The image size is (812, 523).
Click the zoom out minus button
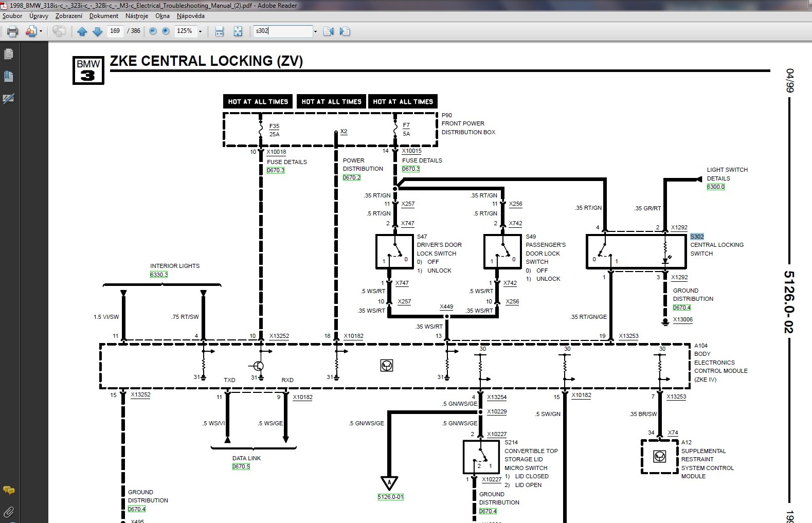(153, 31)
